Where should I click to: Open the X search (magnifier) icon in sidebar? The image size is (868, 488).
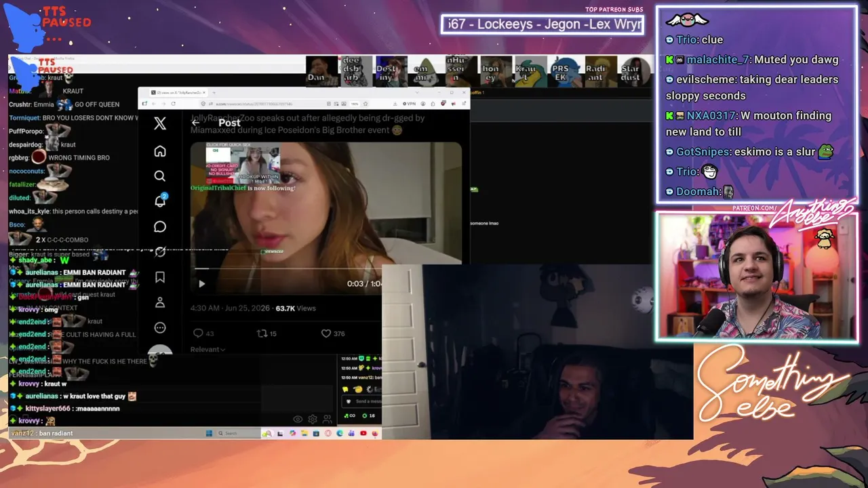click(160, 176)
